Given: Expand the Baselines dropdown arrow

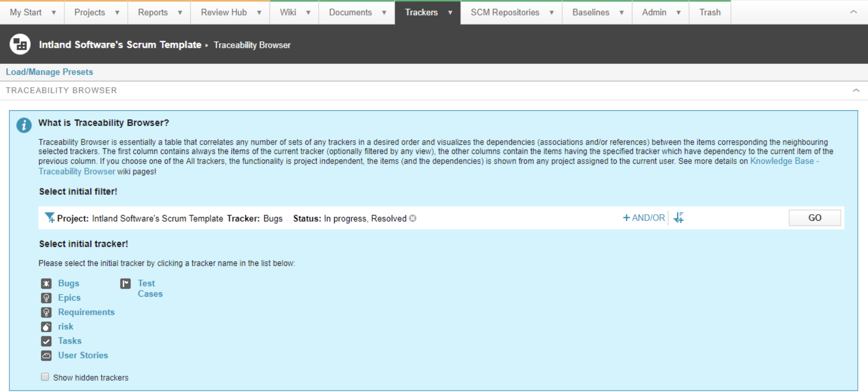Looking at the screenshot, I should pos(622,13).
